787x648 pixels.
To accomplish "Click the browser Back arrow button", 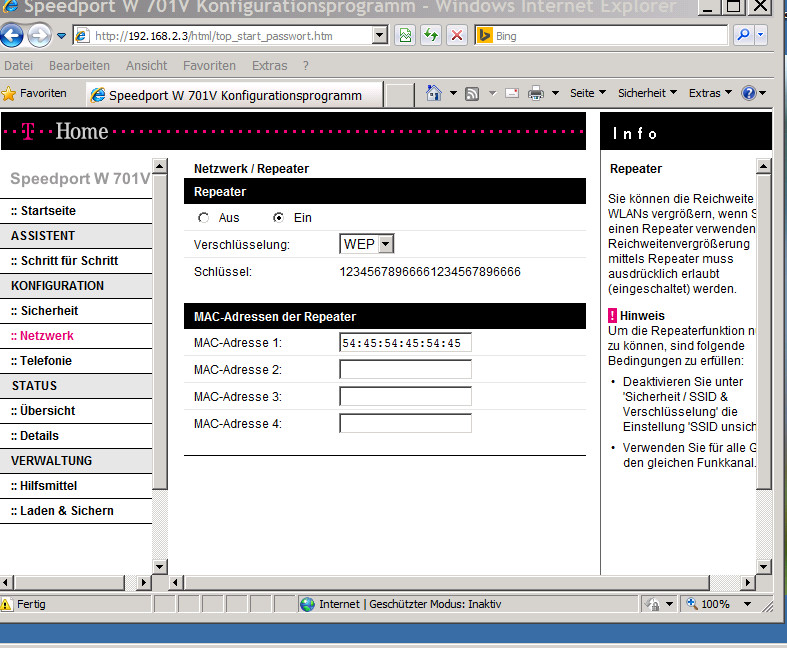I will (12, 36).
